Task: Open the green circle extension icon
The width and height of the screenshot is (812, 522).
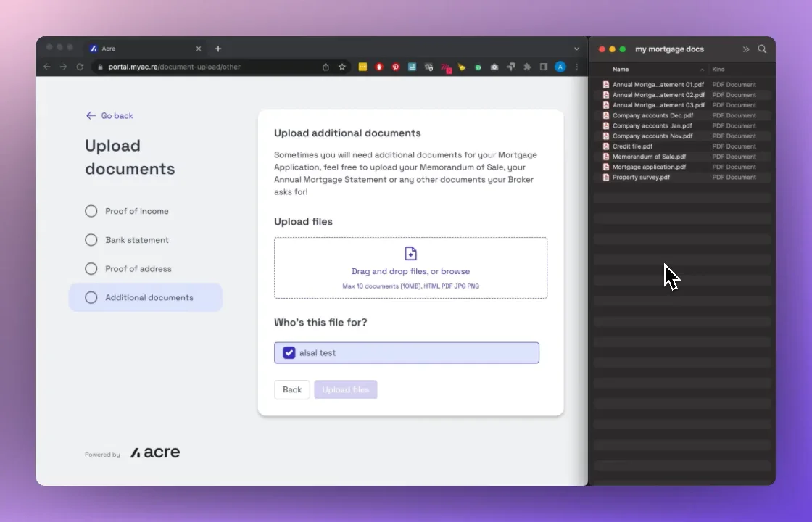Action: point(478,67)
